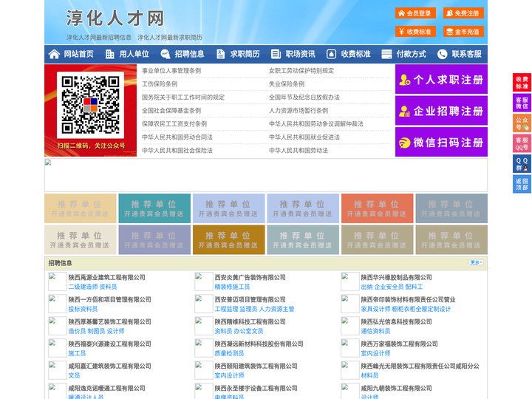Image resolution: width=532 pixels, height=399 pixels.
Task: Click the person icon on 个人求职注册
Action: coord(404,80)
